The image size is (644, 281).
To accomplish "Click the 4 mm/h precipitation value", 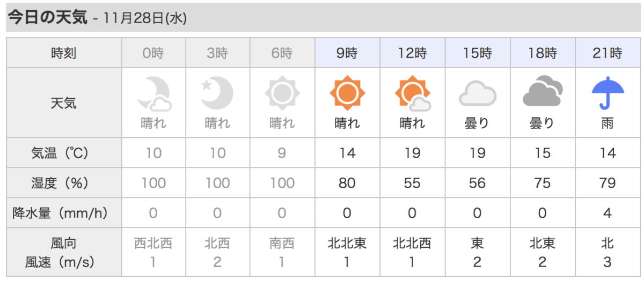I will [x=608, y=213].
